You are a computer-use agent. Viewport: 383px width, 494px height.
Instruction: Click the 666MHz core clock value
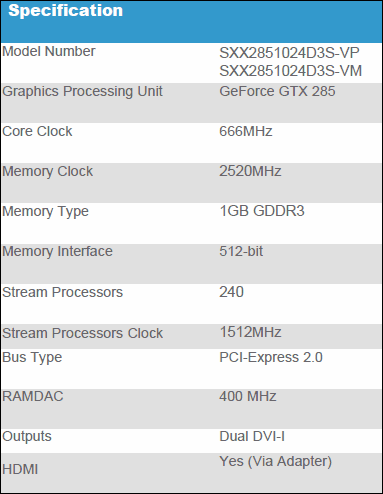pos(246,131)
